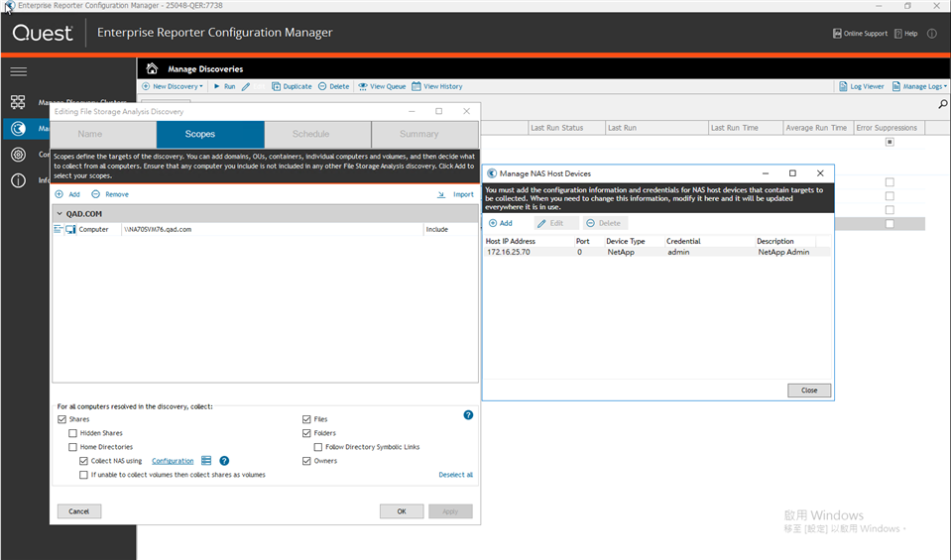Toggle the Shares checkbox
This screenshot has height=560, width=951.
click(x=61, y=419)
